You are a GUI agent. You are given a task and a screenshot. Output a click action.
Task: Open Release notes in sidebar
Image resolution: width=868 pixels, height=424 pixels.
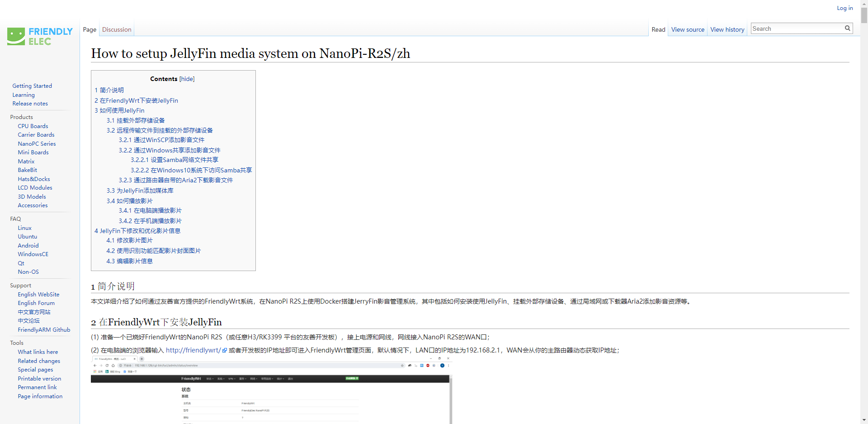(x=30, y=103)
